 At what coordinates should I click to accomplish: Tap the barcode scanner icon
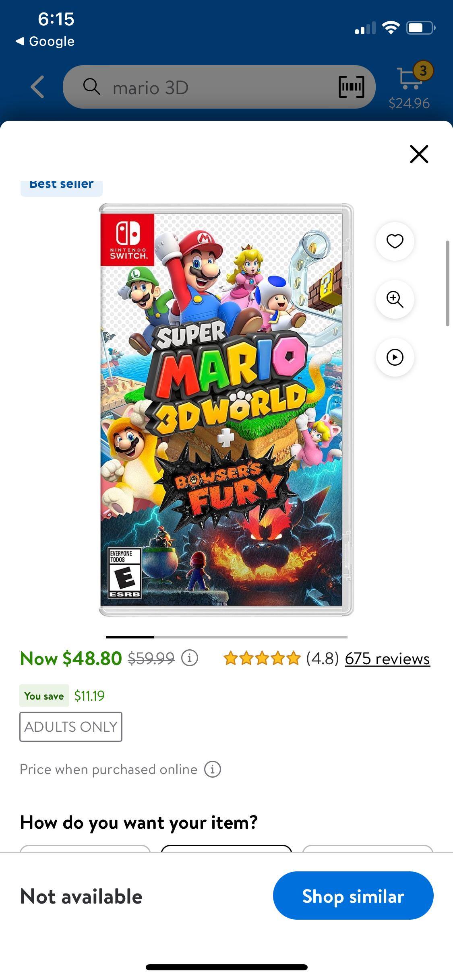pos(351,87)
